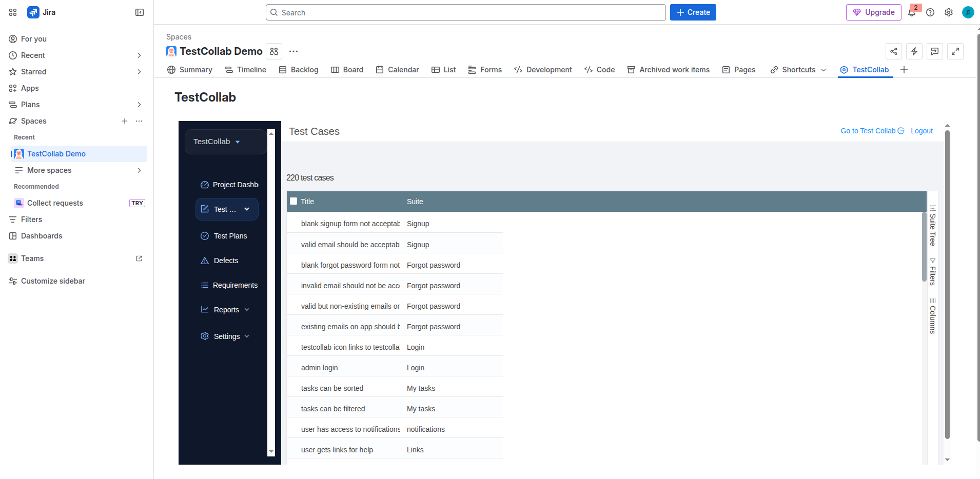Viewport: 980px width, 479px height.
Task: Open 'tasks can be sorted' test case
Action: [332, 388]
